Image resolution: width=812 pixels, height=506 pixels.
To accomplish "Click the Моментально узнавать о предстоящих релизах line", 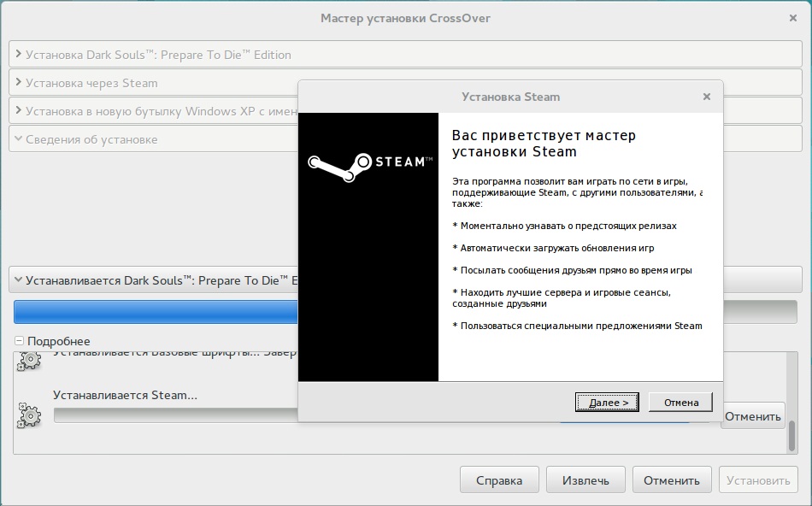I will (564, 226).
